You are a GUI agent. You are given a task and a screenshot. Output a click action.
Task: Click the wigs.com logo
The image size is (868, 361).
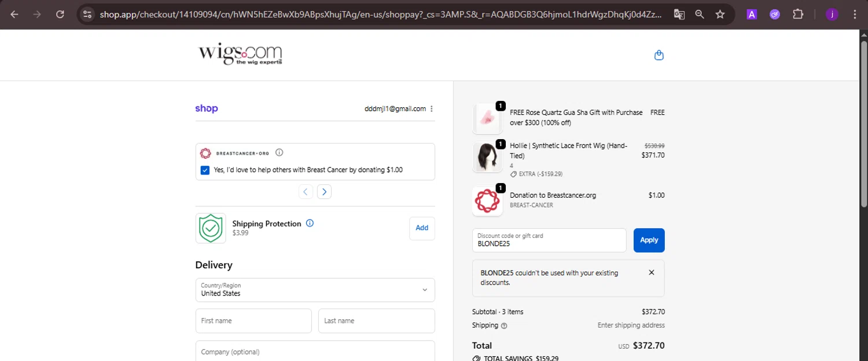coord(240,54)
